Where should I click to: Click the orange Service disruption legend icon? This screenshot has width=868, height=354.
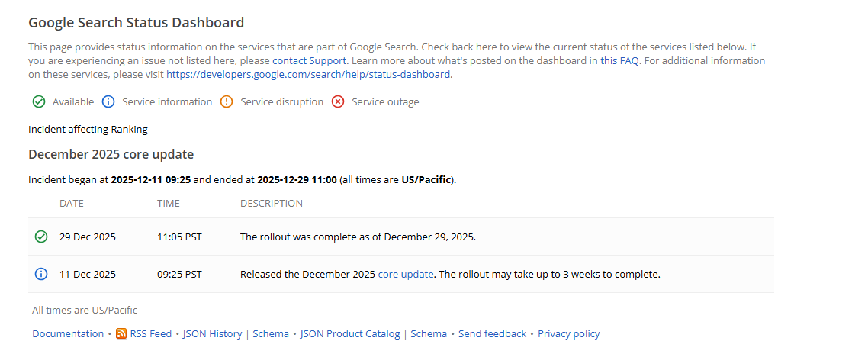click(x=227, y=101)
